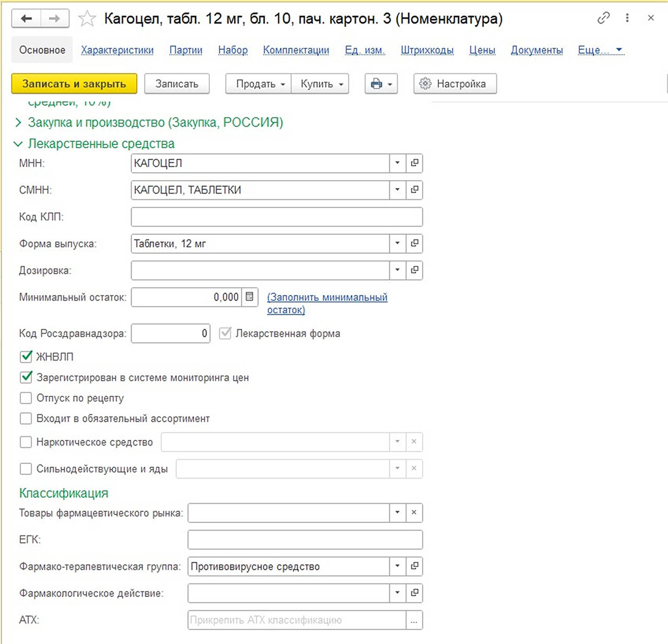Screen dimensions: 668x644
Task: Clear the Наркотическое средство field
Action: coord(414,442)
